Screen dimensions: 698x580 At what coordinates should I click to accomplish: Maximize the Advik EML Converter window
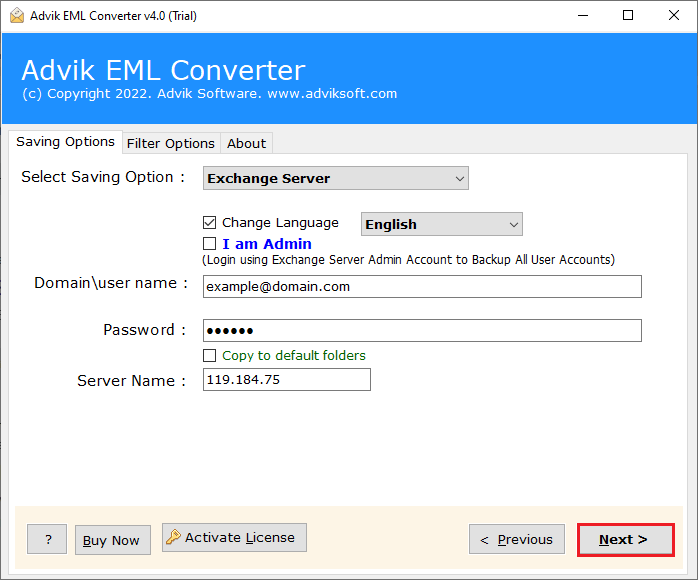tap(628, 16)
